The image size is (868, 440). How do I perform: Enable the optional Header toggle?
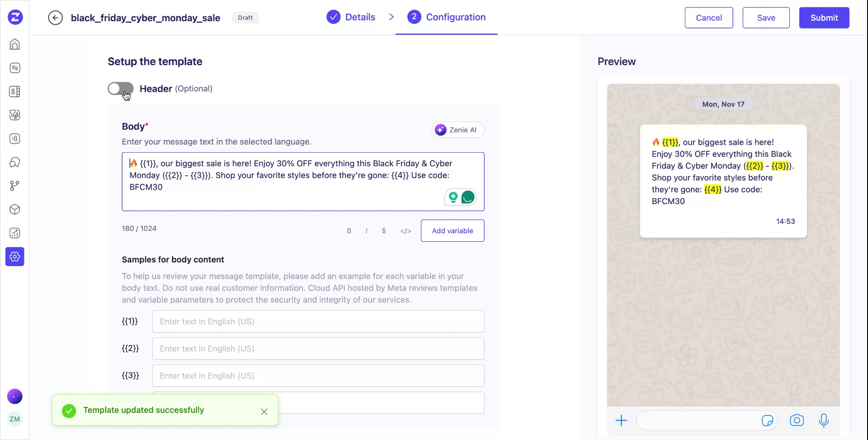(121, 89)
